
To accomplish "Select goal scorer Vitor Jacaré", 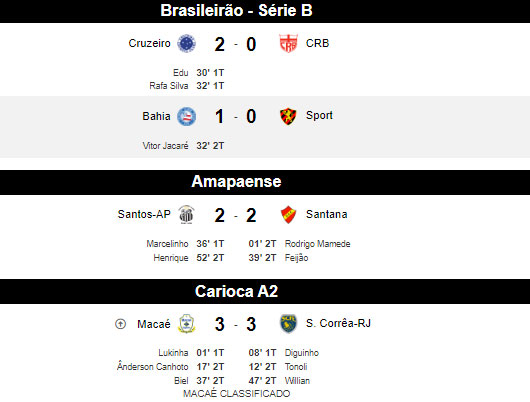I will [165, 146].
